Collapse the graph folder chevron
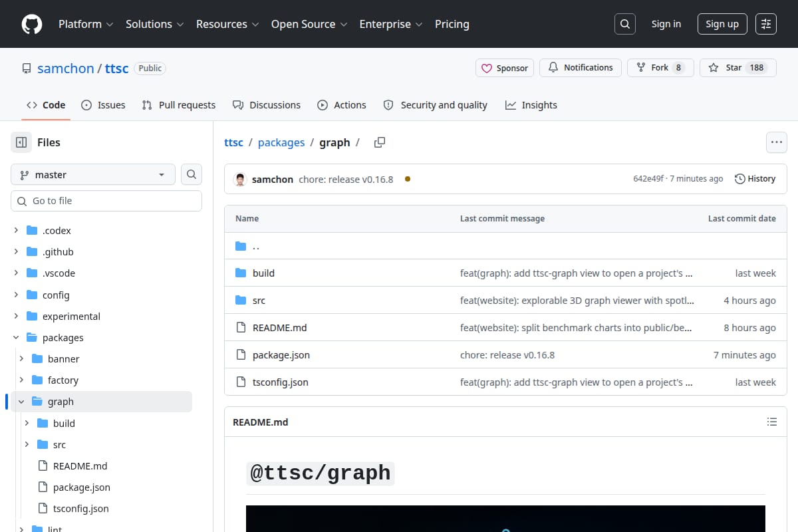This screenshot has height=532, width=798. (21, 401)
